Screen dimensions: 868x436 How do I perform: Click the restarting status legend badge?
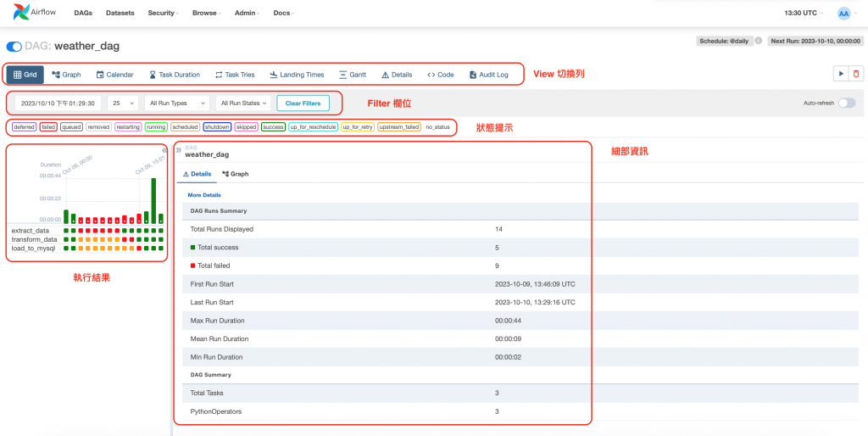(128, 127)
